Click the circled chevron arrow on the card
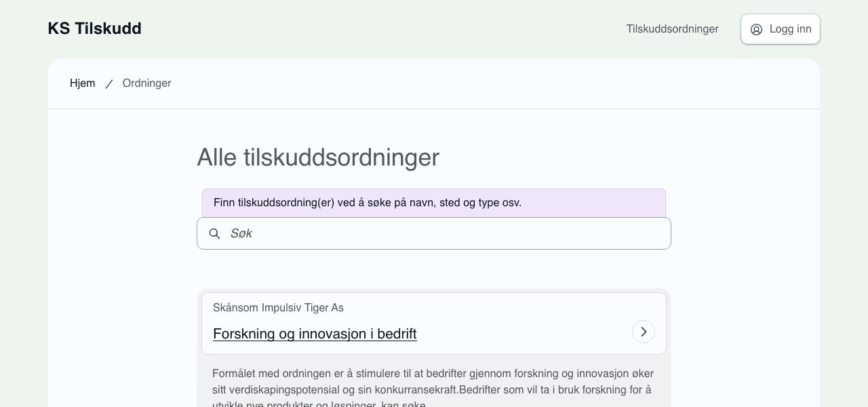This screenshot has width=868, height=407. pyautogui.click(x=643, y=332)
